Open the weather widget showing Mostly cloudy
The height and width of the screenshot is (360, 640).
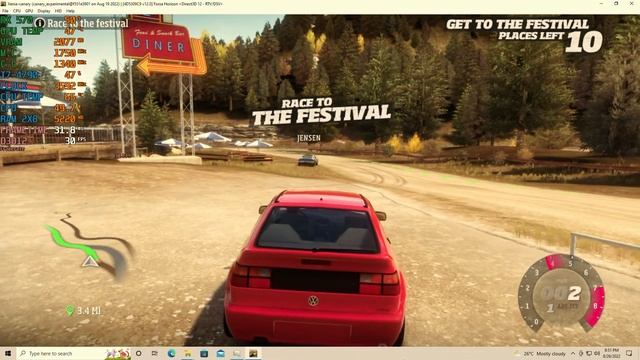pyautogui.click(x=540, y=353)
